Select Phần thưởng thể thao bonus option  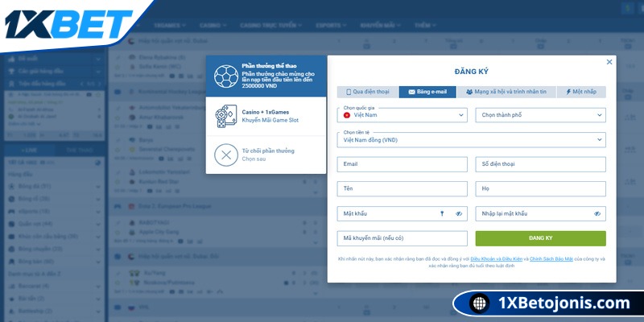(x=266, y=76)
